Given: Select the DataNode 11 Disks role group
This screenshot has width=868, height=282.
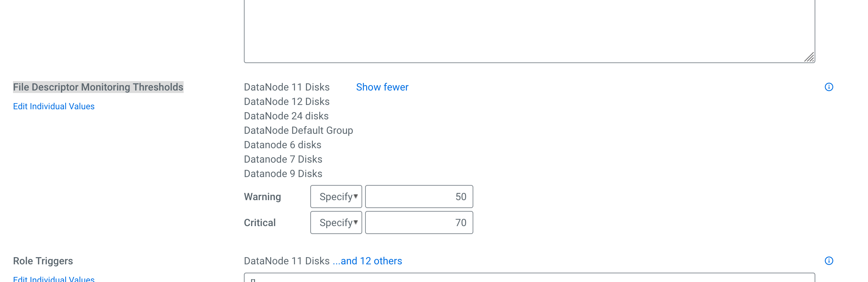Looking at the screenshot, I should [x=287, y=87].
